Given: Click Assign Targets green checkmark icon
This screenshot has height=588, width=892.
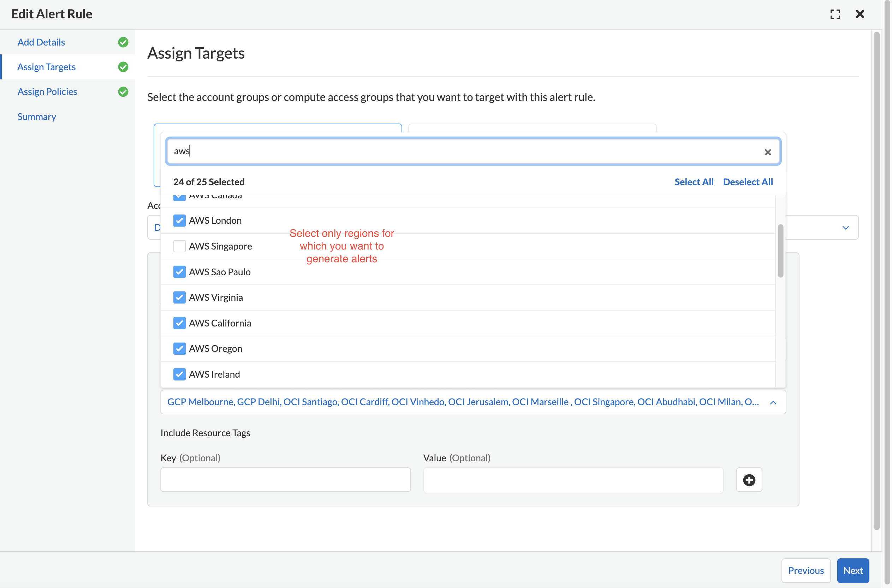Looking at the screenshot, I should [123, 67].
